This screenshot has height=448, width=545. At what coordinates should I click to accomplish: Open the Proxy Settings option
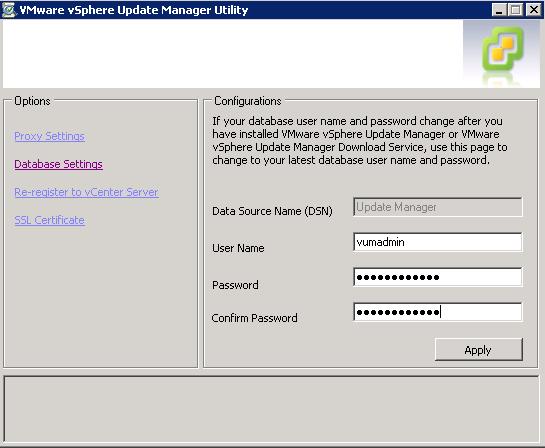click(x=49, y=136)
